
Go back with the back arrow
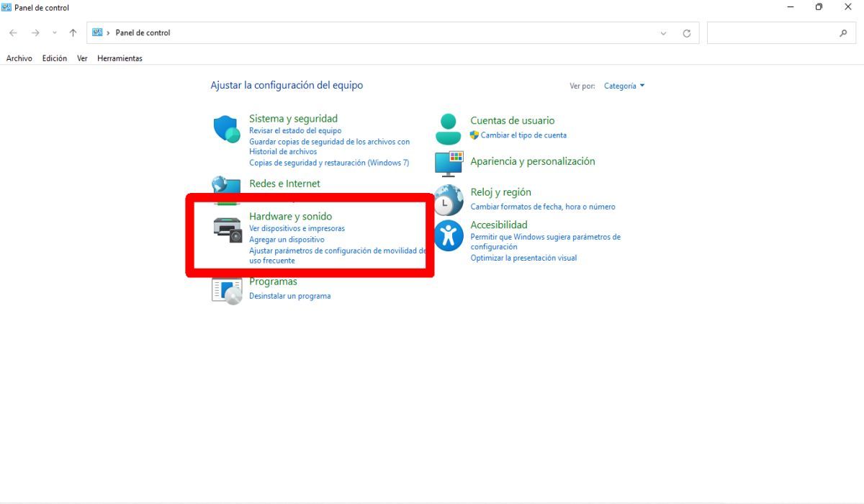[13, 33]
